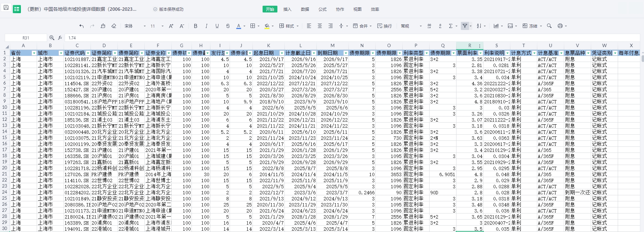The height and width of the screenshot is (232, 644).
Task: Open the 视图 tab
Action: (x=358, y=9)
